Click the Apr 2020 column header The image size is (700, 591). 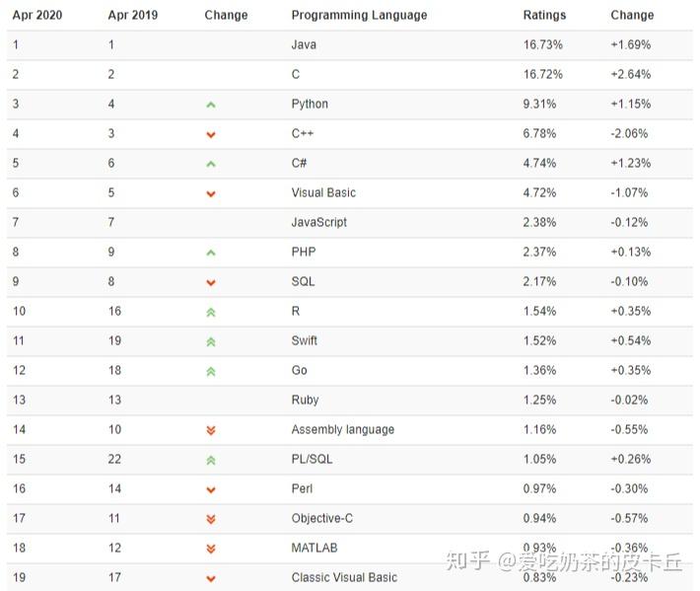(x=36, y=15)
